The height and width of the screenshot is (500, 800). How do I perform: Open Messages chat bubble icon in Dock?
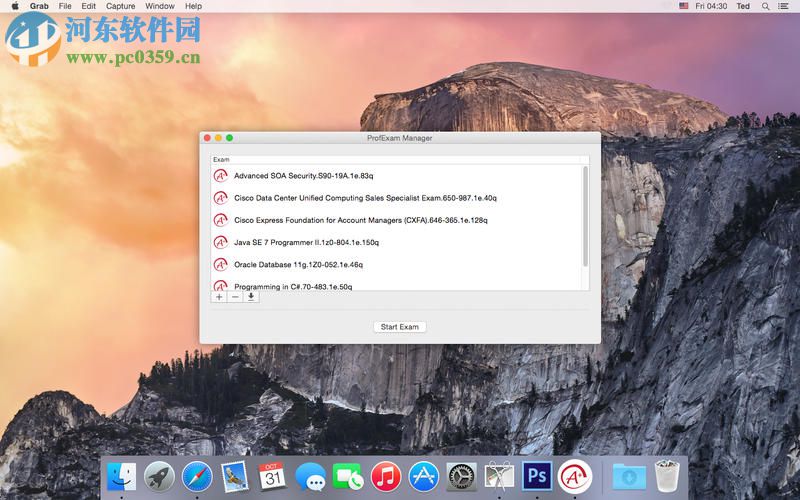click(x=310, y=478)
